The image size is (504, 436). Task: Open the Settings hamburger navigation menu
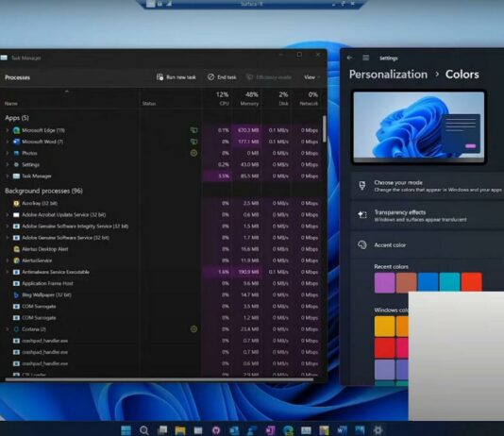tap(366, 58)
